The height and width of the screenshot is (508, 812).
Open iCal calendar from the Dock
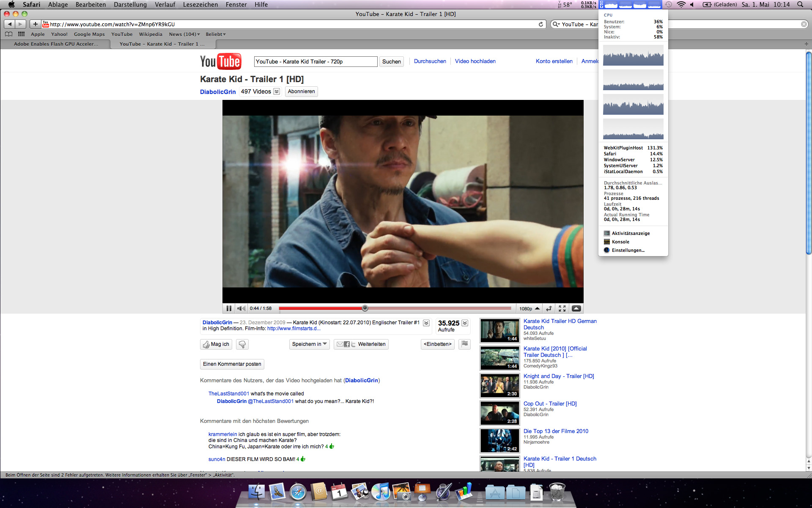pyautogui.click(x=339, y=491)
